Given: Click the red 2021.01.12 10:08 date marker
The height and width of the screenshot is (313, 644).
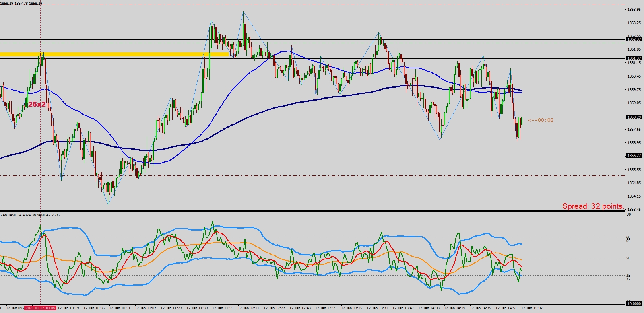Looking at the screenshot, I should (40, 308).
